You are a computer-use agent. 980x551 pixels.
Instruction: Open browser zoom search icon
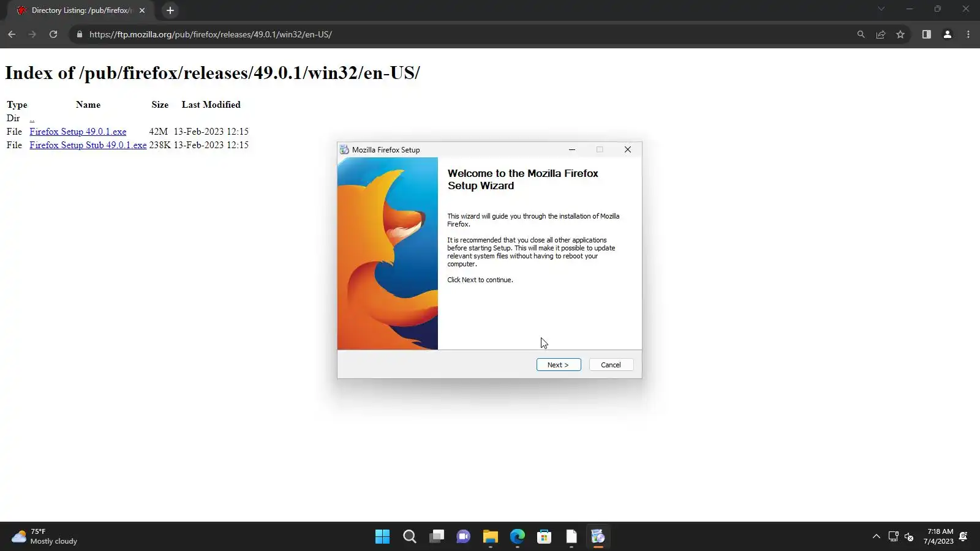[x=861, y=34]
